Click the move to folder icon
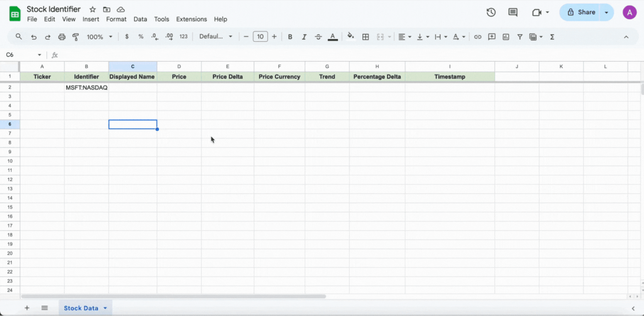This screenshot has width=644, height=316. click(106, 9)
